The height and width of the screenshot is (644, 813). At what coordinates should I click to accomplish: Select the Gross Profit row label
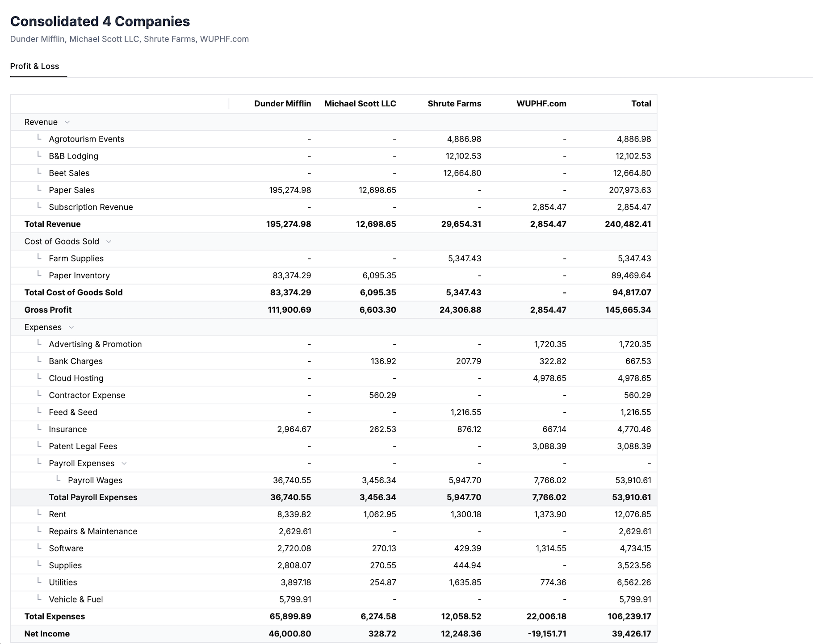click(48, 310)
